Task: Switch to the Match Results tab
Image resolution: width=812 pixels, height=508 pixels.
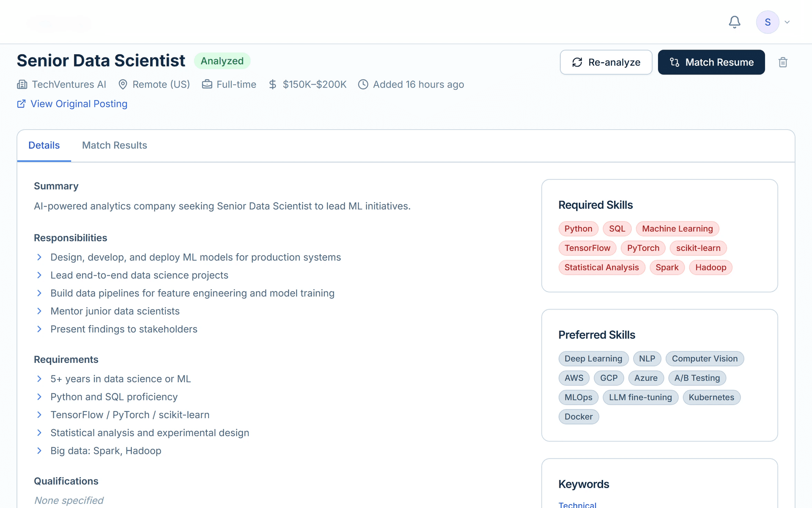Action: pyautogui.click(x=115, y=145)
